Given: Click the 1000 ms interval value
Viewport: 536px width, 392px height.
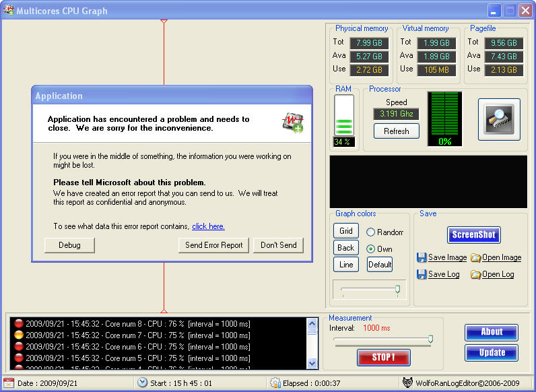Looking at the screenshot, I should pos(376,328).
